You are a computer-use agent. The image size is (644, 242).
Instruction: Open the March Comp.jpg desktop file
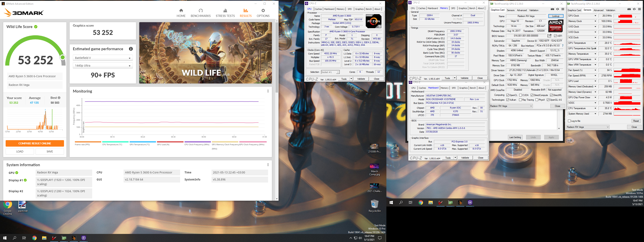pos(375,170)
